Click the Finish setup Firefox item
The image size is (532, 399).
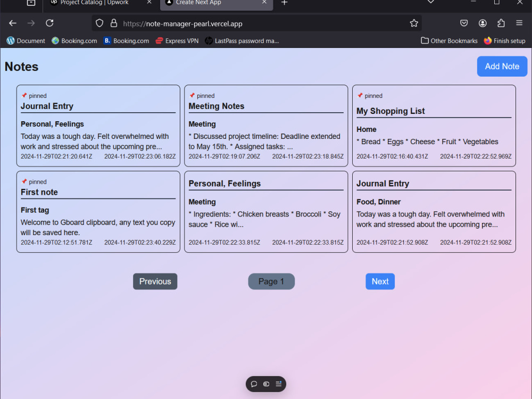(x=504, y=41)
